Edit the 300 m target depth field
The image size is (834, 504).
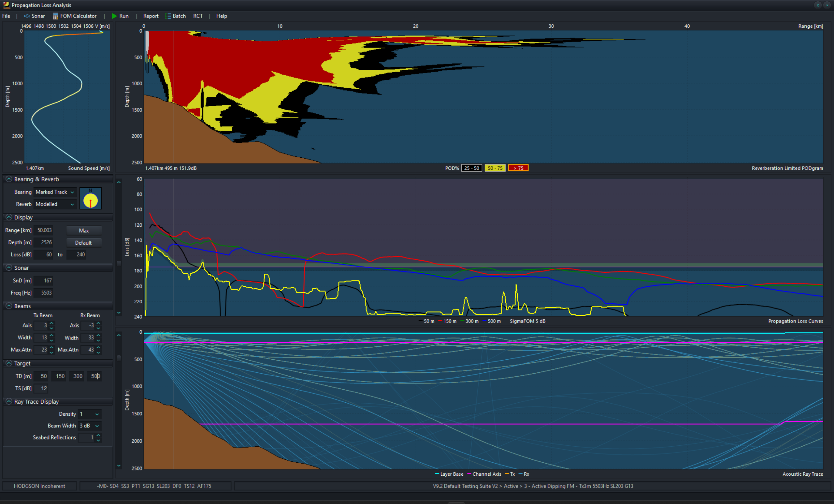coord(77,376)
